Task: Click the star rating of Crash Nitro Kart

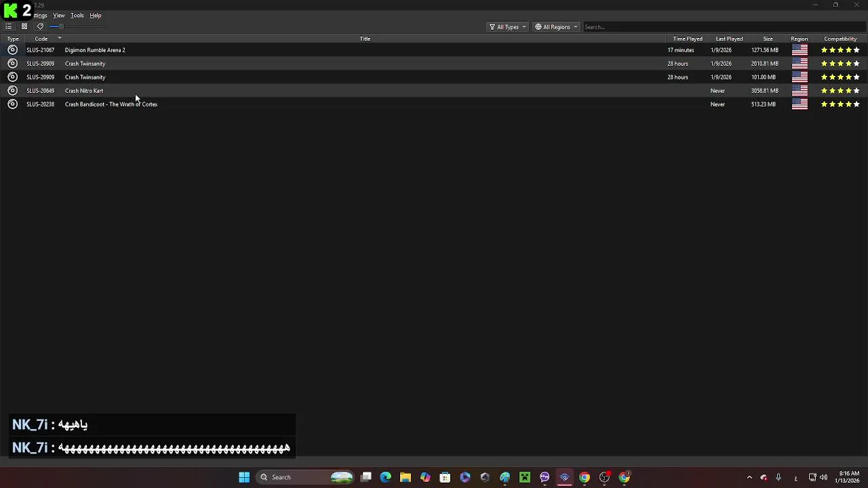Action: click(840, 91)
